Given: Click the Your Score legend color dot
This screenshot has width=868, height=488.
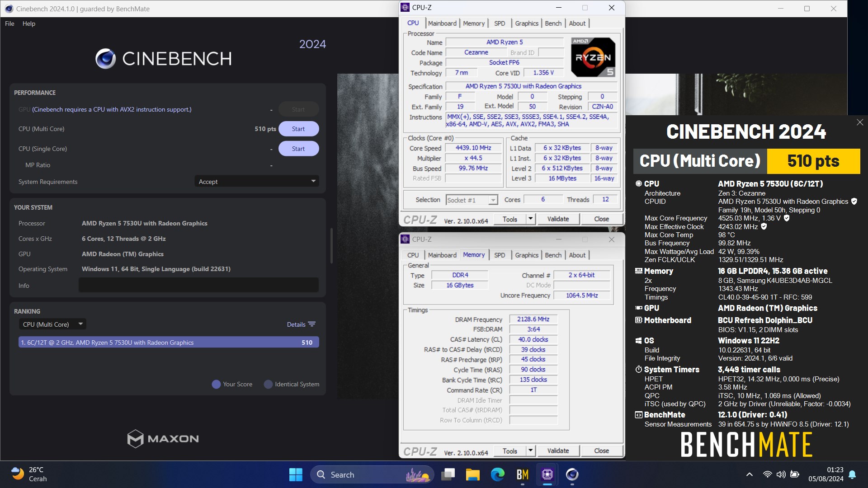Looking at the screenshot, I should point(216,384).
